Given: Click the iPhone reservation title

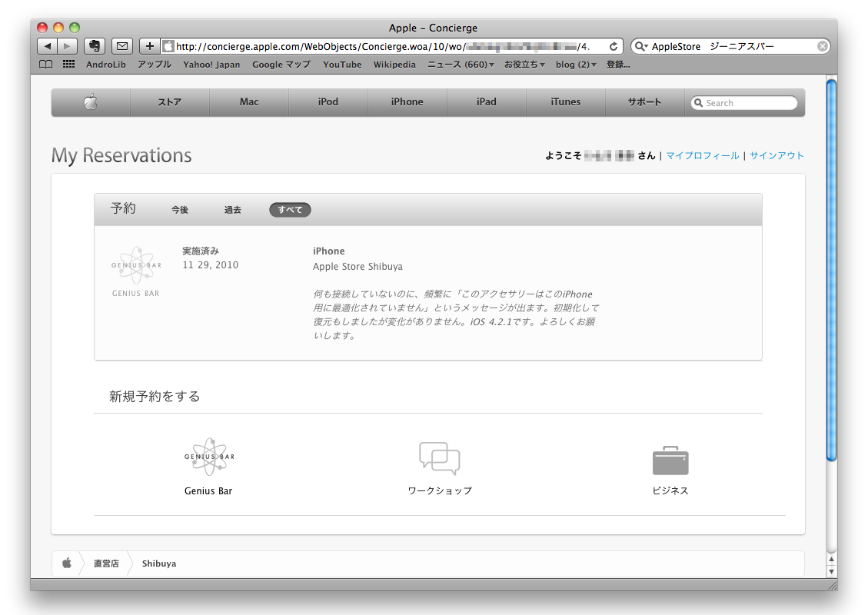Looking at the screenshot, I should (329, 251).
